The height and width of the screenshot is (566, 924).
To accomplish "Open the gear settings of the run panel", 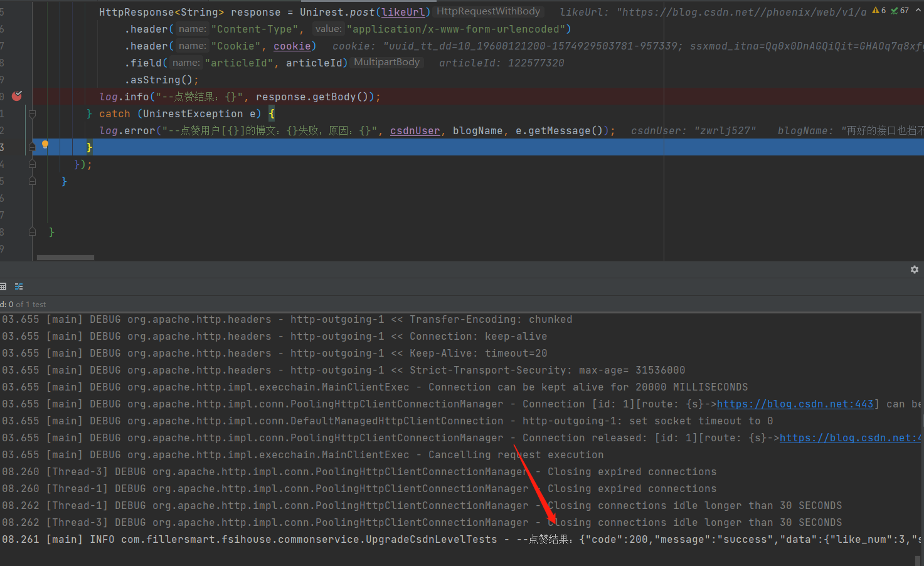I will click(915, 270).
